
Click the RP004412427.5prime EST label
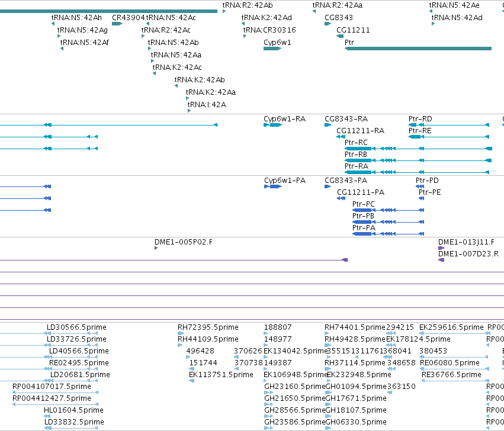click(52, 398)
